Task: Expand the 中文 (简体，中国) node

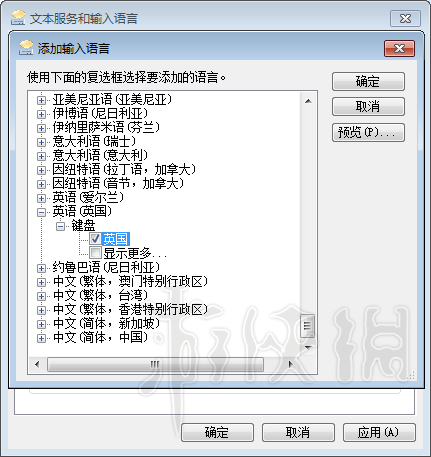Action: (x=41, y=338)
